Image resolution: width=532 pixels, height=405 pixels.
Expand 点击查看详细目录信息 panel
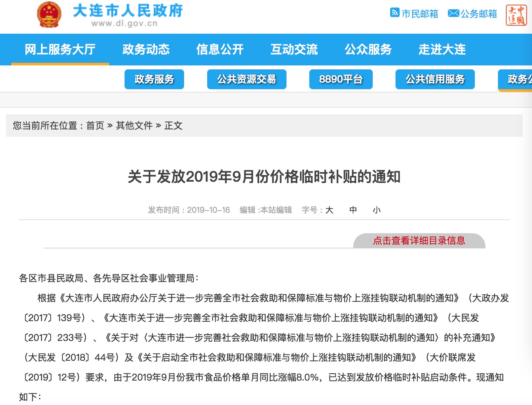coord(419,240)
